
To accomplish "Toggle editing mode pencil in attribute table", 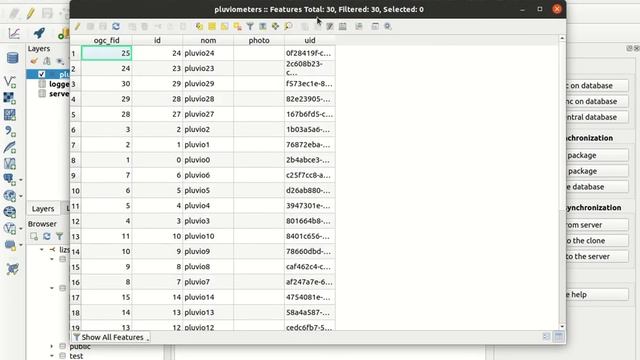I will coord(77,27).
